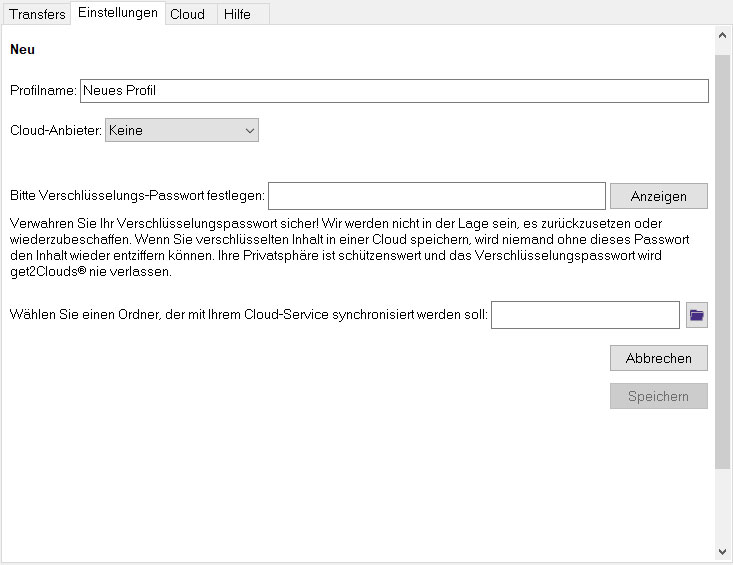Click into the Profilname text field
The image size is (733, 565).
point(394,91)
